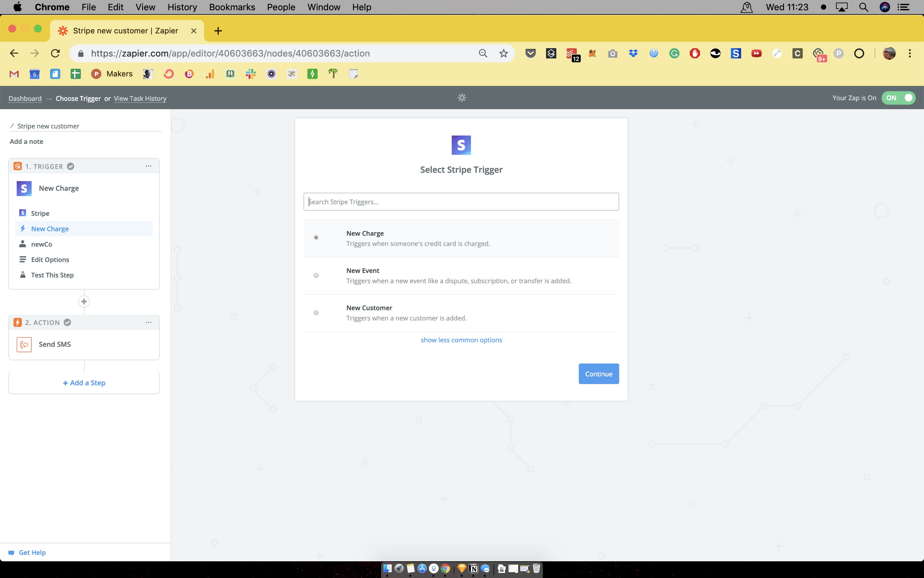Open Siri from the menu bar
Viewport: 924px width, 578px height.
tap(885, 7)
